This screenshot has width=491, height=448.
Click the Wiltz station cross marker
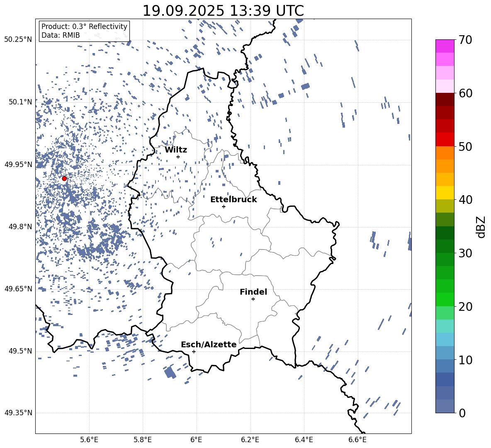178,157
